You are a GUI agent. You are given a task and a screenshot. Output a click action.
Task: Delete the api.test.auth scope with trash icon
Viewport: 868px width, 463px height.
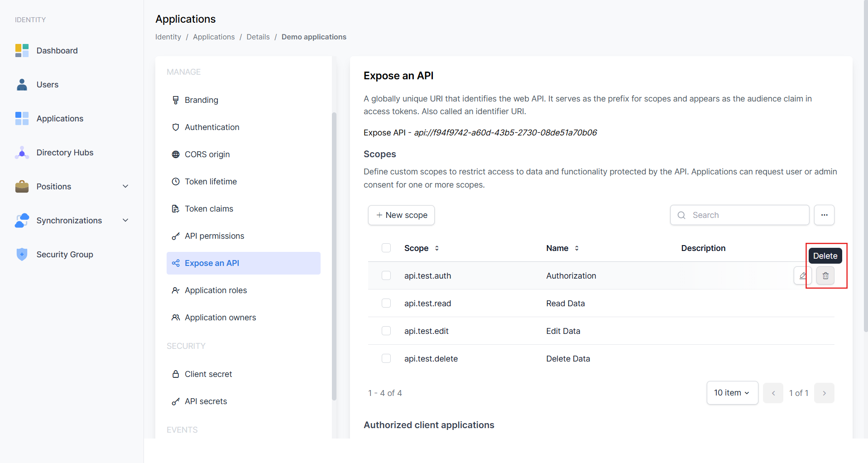[x=825, y=275]
